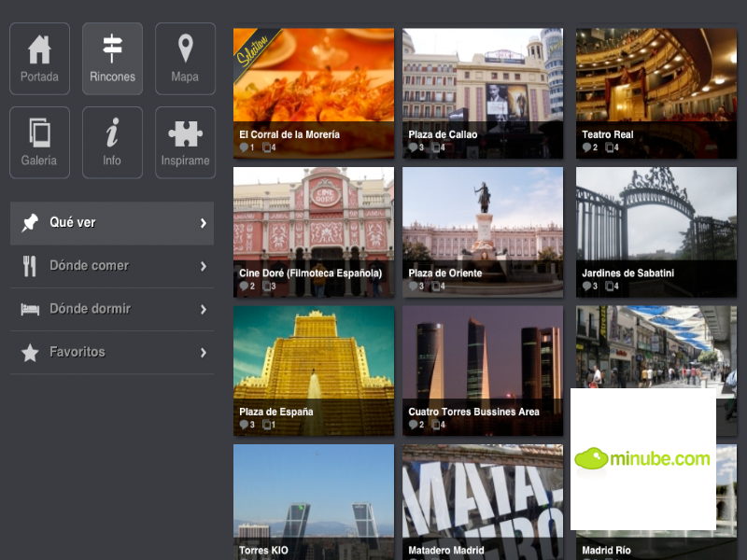Open the Madrid Río card
The width and height of the screenshot is (747, 560).
click(656, 550)
